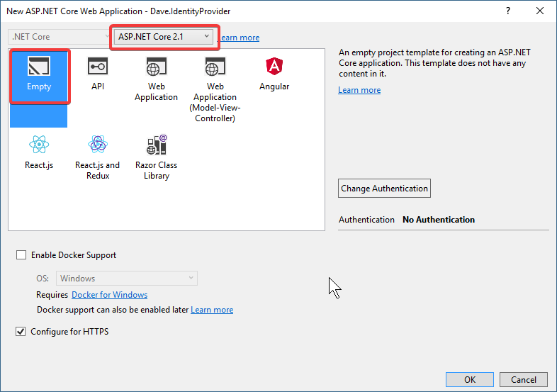Choose the React.js template

[39, 152]
